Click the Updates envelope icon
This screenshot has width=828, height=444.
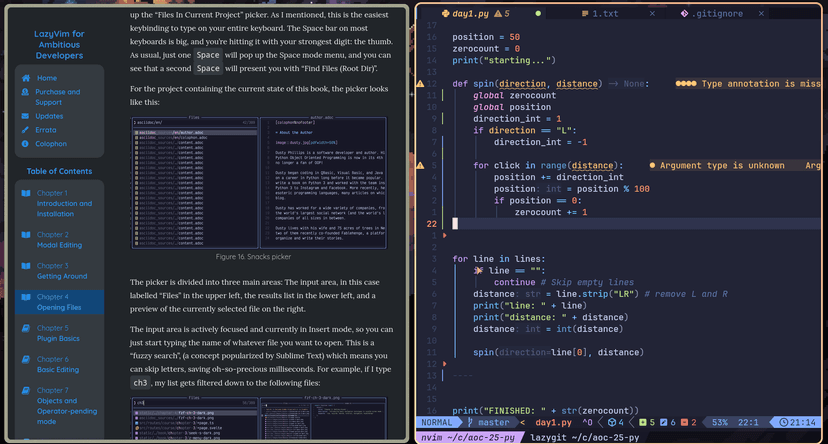26,116
